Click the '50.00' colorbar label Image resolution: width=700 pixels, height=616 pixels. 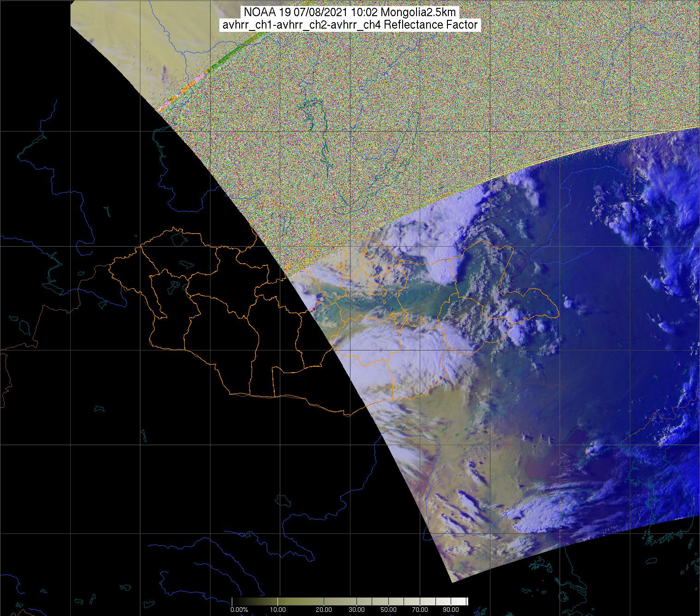(389, 610)
